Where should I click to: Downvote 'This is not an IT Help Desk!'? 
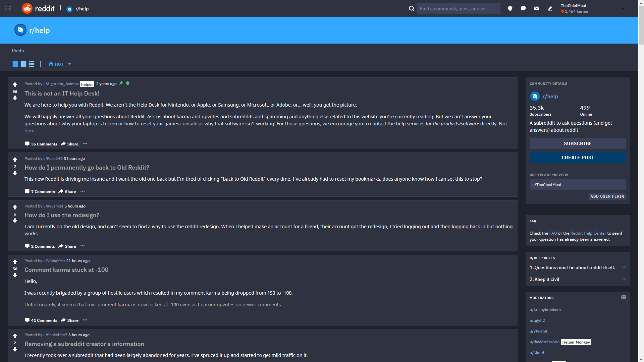[x=15, y=98]
